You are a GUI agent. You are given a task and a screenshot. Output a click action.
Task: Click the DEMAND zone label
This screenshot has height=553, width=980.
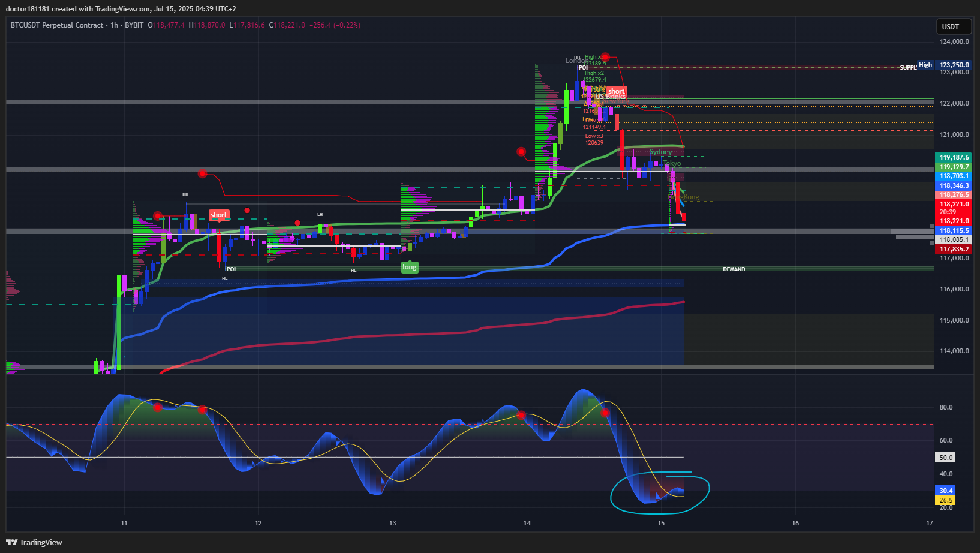point(734,269)
